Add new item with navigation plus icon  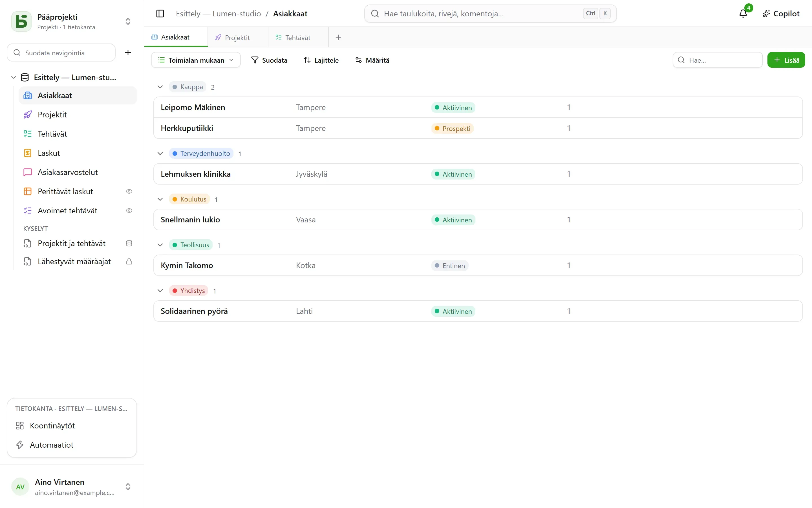[128, 52]
